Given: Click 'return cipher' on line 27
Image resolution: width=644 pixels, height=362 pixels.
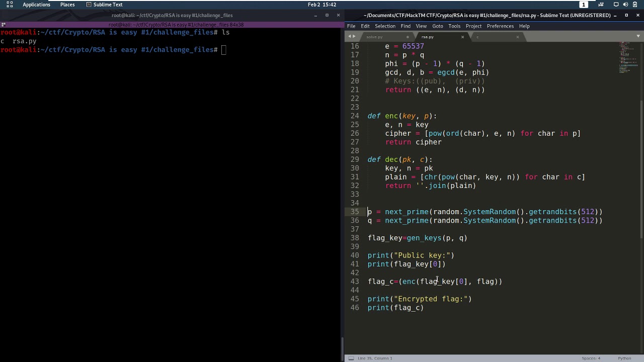Looking at the screenshot, I should point(413,142).
